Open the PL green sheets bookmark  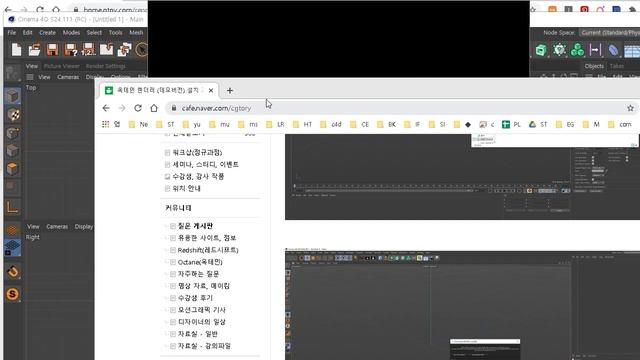coord(511,124)
